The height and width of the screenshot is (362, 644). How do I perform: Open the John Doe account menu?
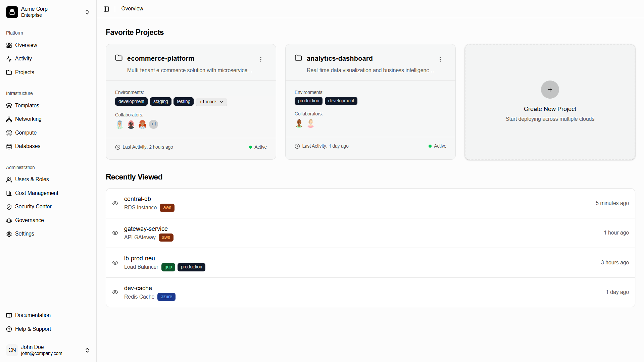pyautogui.click(x=87, y=350)
